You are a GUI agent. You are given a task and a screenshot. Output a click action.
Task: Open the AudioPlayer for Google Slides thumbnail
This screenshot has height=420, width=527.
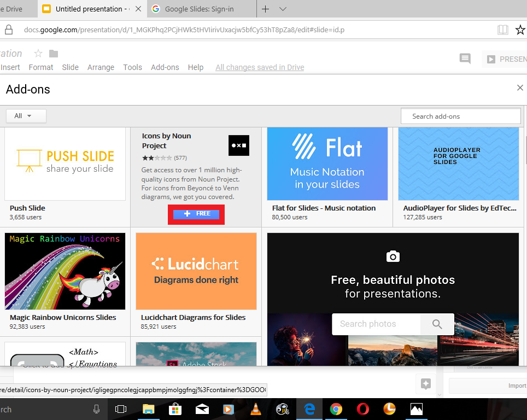(x=459, y=164)
